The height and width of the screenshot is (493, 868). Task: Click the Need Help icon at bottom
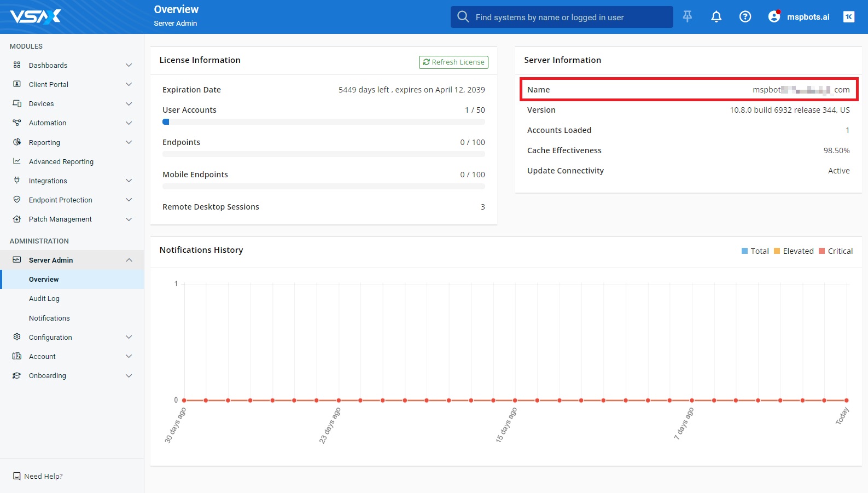(x=17, y=476)
